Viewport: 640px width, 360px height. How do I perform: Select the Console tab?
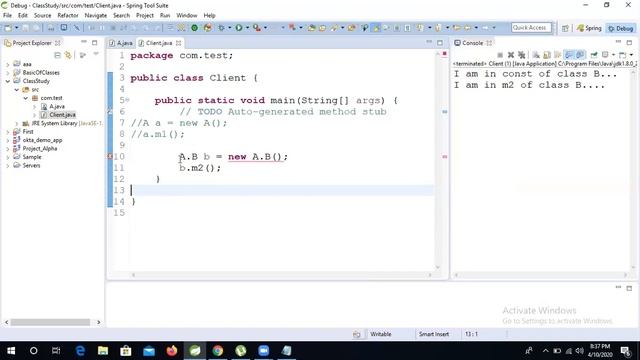[x=473, y=43]
